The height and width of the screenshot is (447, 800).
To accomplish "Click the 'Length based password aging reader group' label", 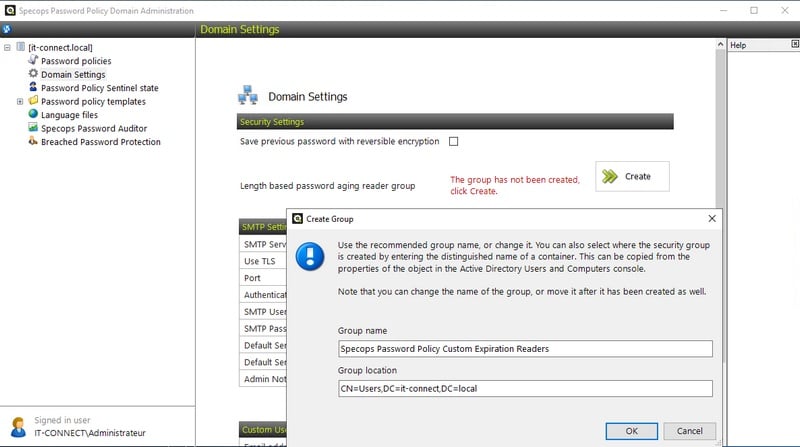I will (328, 186).
